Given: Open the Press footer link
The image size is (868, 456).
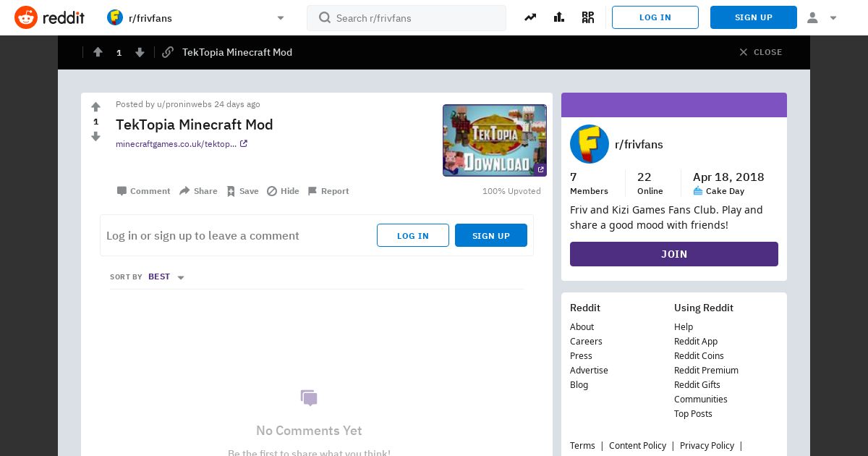Looking at the screenshot, I should [x=581, y=355].
